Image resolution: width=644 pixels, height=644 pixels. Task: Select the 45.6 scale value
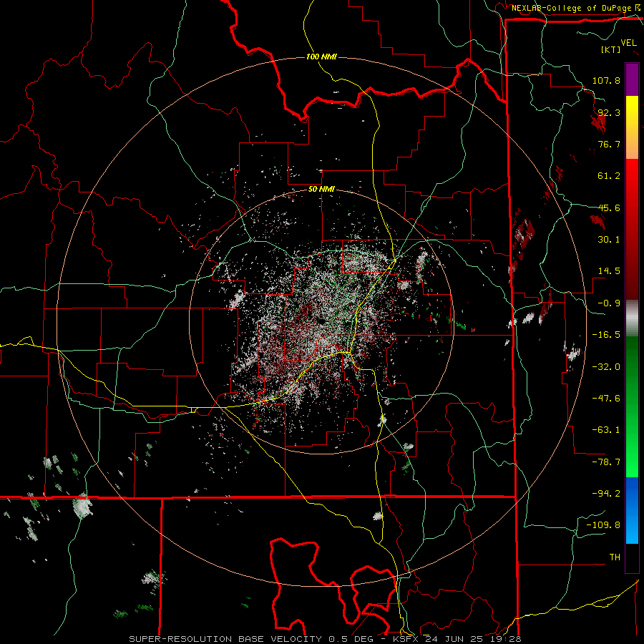(609, 208)
